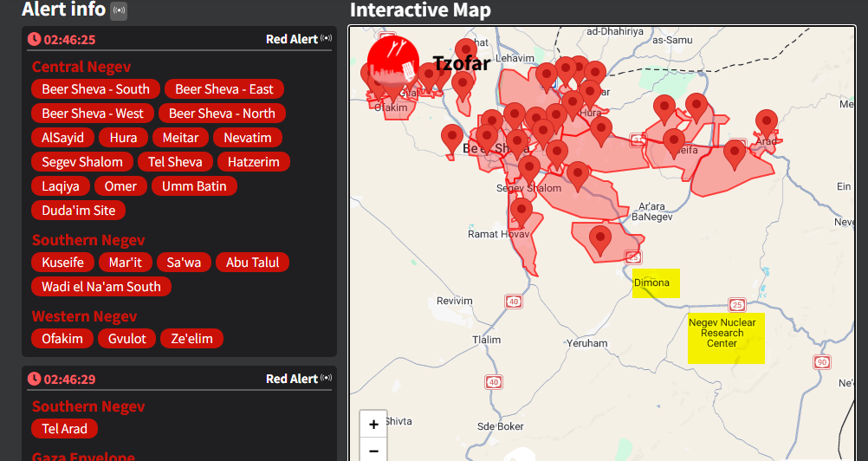Image resolution: width=868 pixels, height=461 pixels.
Task: Choose the Umm Batin tag
Action: coord(194,186)
